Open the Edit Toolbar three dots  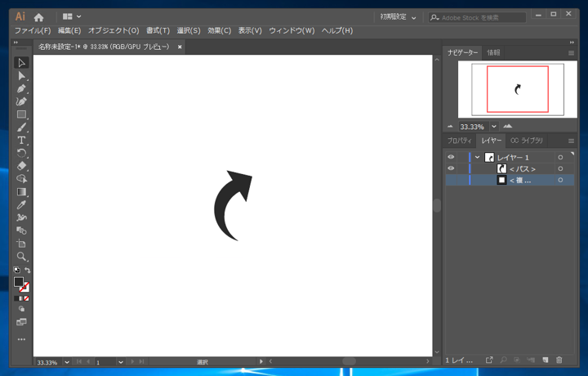point(21,339)
